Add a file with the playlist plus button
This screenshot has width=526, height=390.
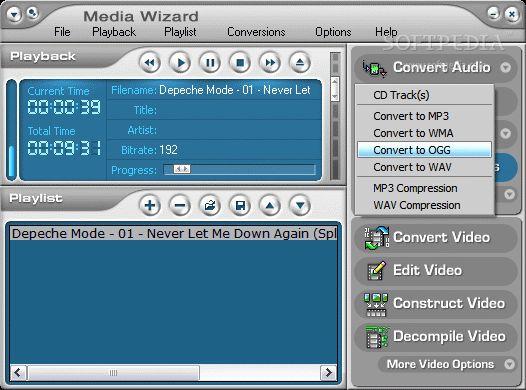[150, 205]
